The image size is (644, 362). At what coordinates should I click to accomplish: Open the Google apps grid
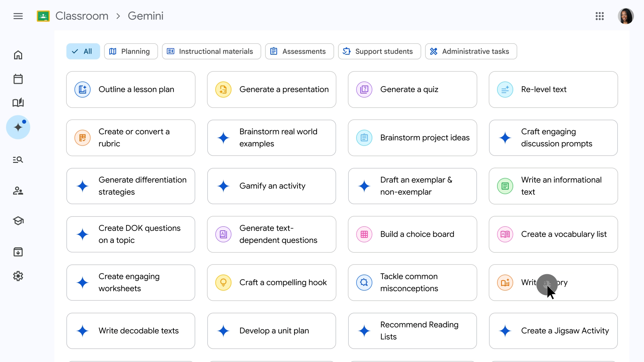click(600, 16)
